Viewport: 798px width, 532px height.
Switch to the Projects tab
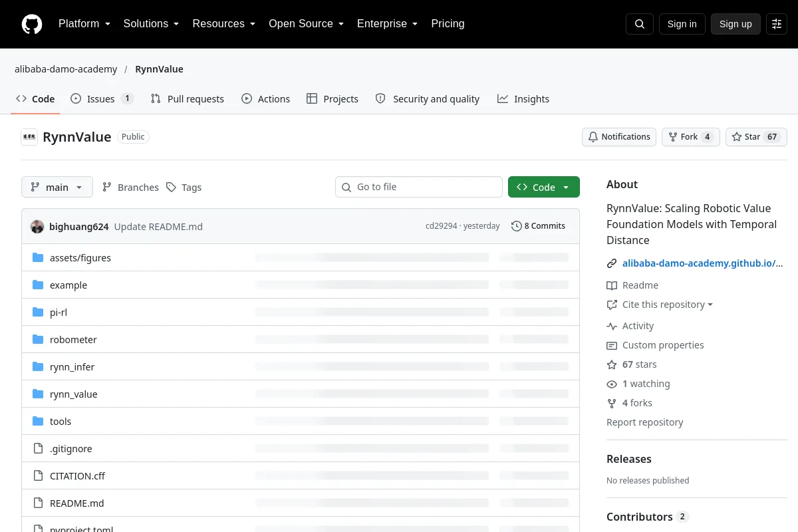click(332, 99)
